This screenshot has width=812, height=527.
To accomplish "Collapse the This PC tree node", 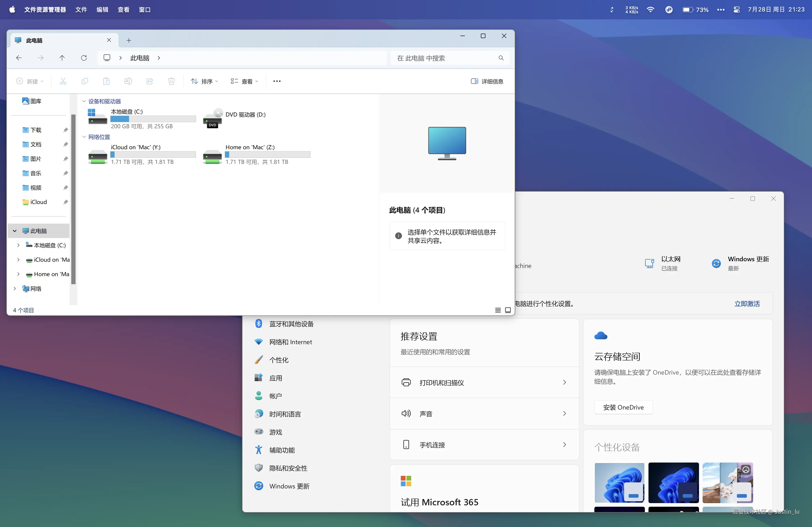I will (15, 231).
